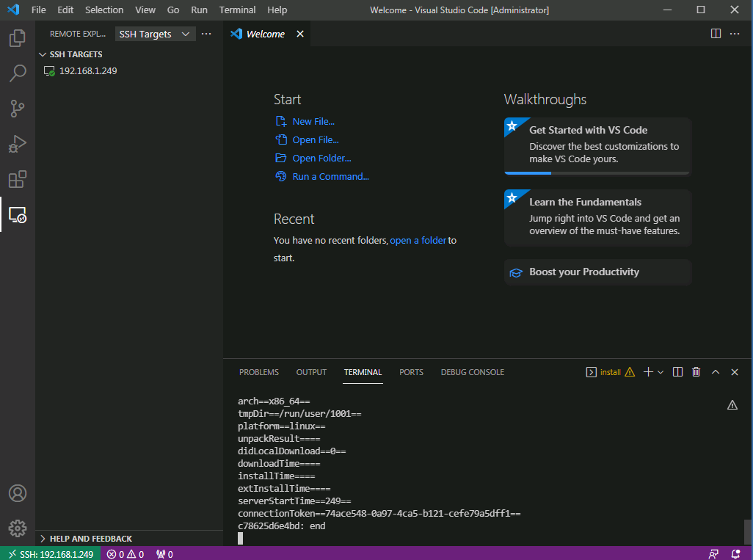
Task: Click the connectionToken line in terminal
Action: (379, 514)
